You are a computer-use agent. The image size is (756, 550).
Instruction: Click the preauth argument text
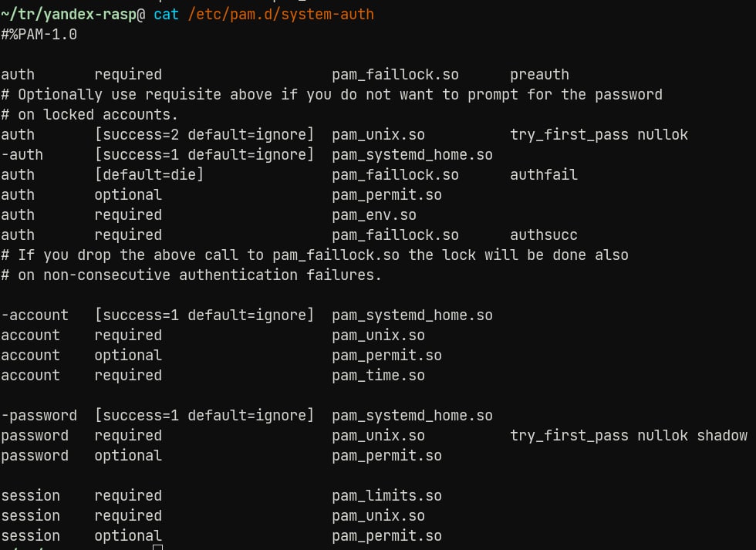click(x=539, y=75)
